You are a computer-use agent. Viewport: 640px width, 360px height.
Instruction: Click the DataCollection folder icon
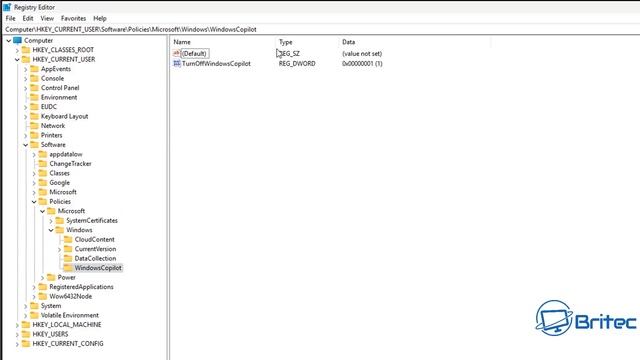coord(68,258)
